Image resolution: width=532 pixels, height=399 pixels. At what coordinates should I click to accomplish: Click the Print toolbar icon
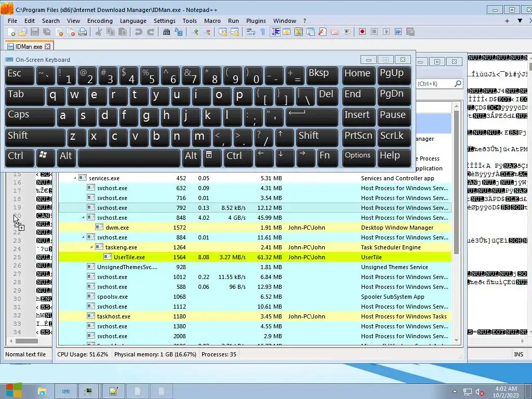coord(83,32)
